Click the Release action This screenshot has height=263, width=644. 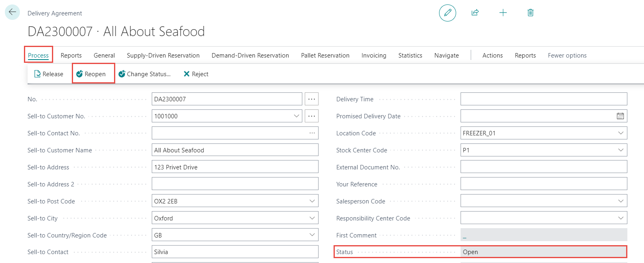click(49, 74)
